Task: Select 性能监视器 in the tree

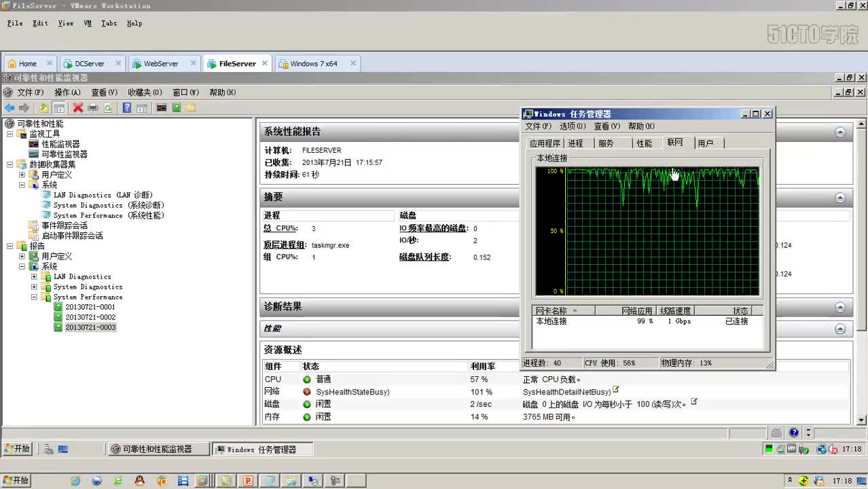Action: (60, 144)
